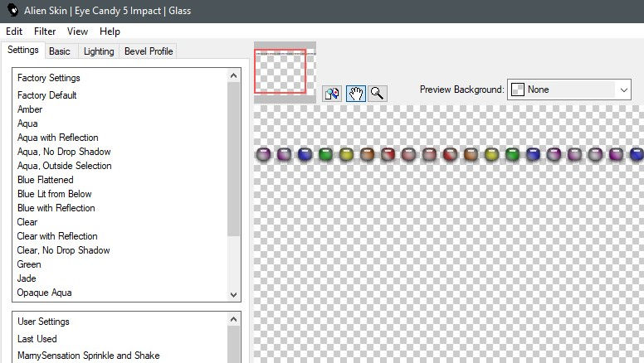The image size is (644, 363).
Task: Select the Pan hand tool
Action: coord(355,94)
